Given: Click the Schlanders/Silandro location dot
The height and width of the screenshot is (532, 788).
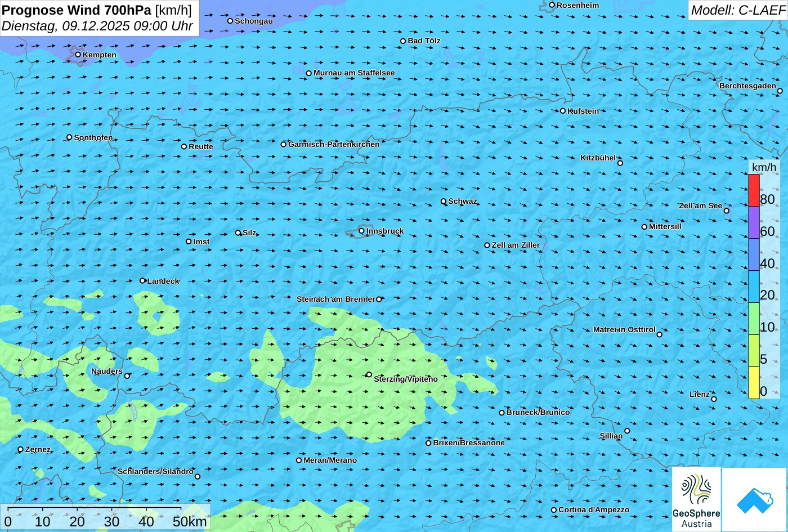Looking at the screenshot, I should [x=198, y=476].
